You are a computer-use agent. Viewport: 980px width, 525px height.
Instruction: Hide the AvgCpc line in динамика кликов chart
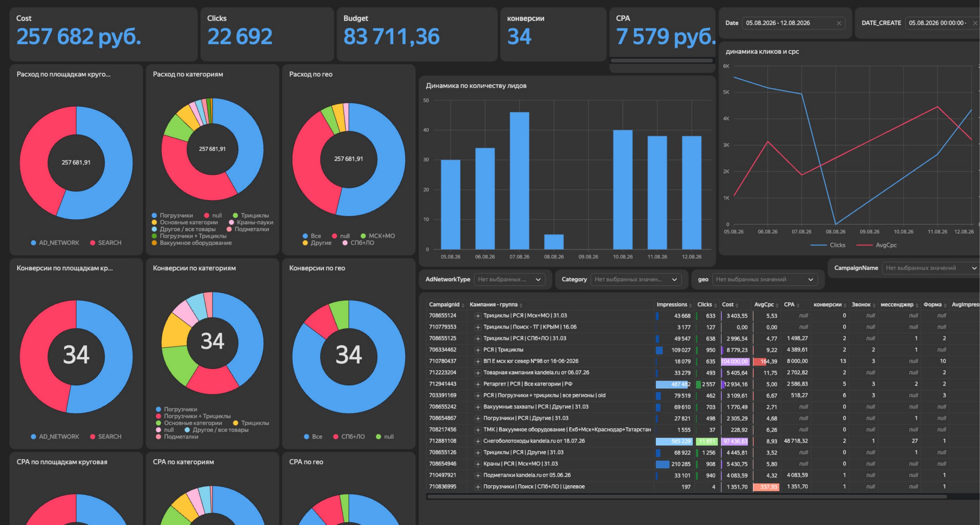[877, 245]
